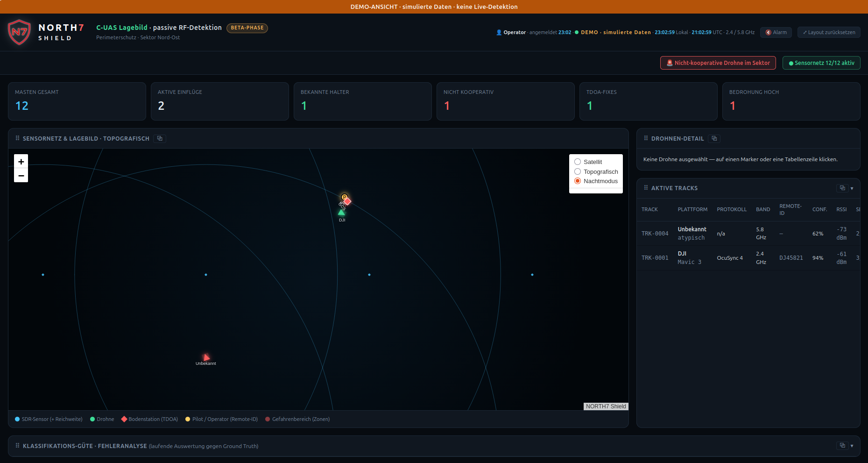The height and width of the screenshot is (463, 868).
Task: Click the 'Bedrohung hoch' stat card
Action: click(x=791, y=101)
